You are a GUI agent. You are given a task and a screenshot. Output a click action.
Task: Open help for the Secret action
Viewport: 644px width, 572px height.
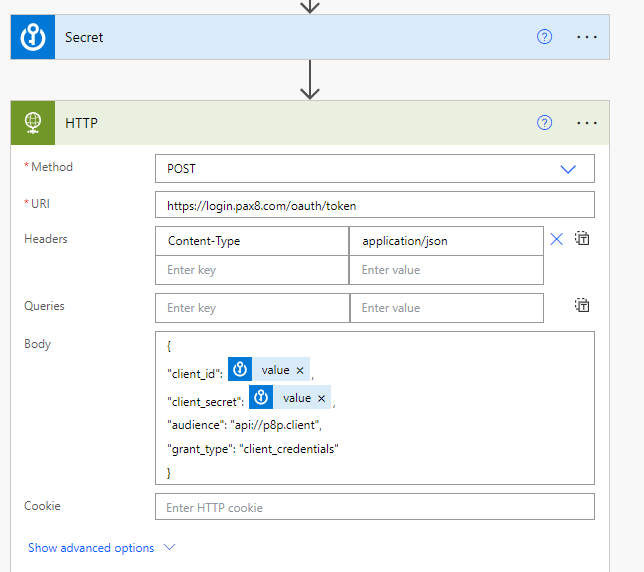pyautogui.click(x=544, y=37)
